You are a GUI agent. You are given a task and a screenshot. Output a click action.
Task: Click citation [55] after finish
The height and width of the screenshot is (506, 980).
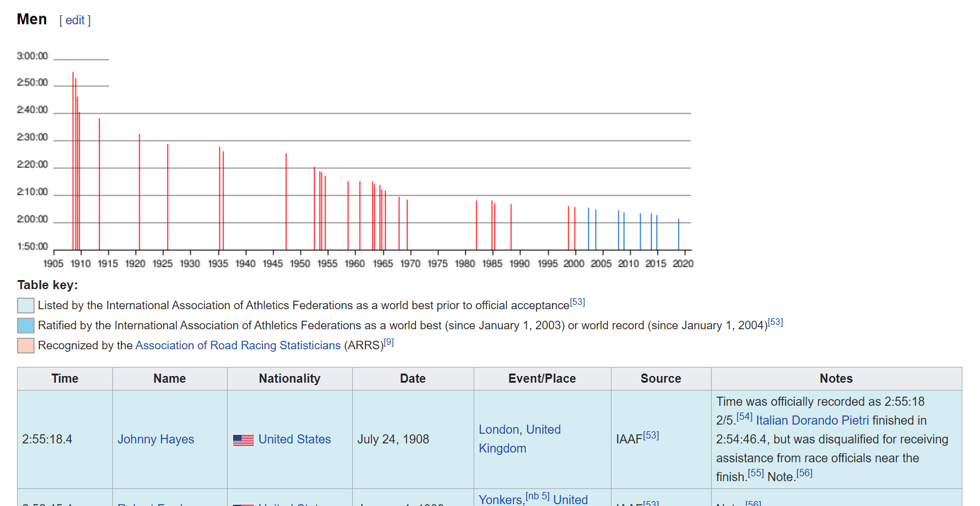[756, 473]
